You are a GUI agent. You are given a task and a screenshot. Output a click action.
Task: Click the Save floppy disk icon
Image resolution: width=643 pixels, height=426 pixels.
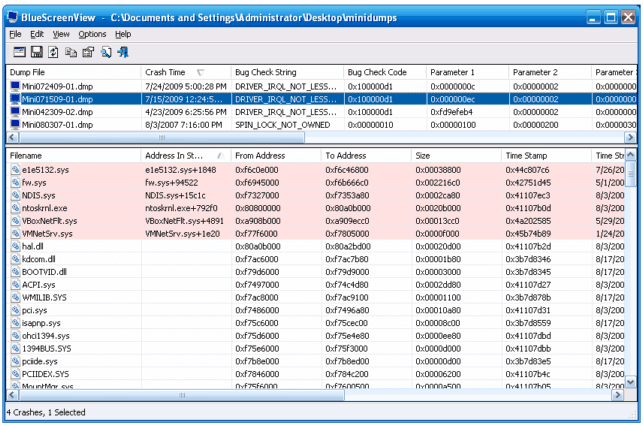(37, 52)
